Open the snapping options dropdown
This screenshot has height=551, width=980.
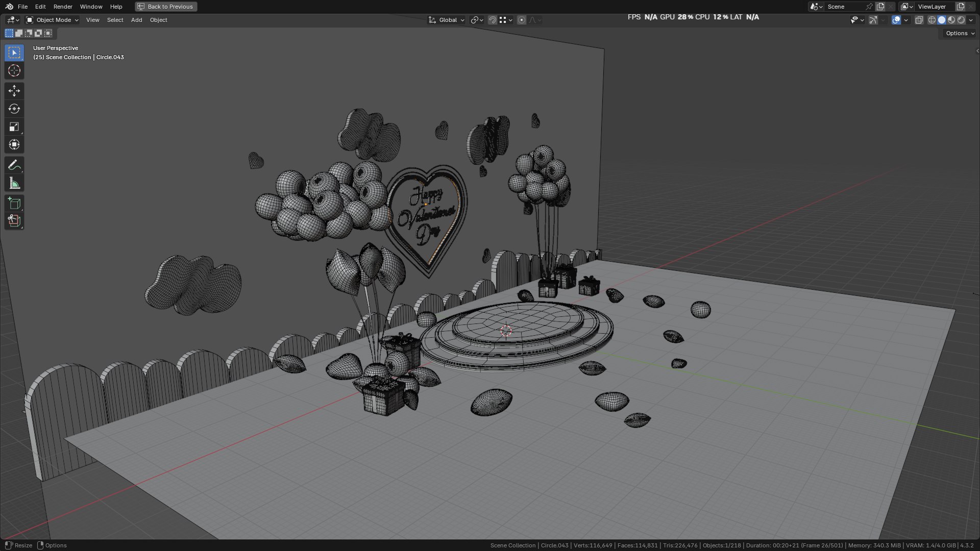pos(506,20)
